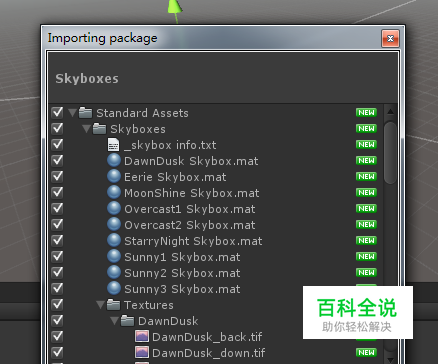Image resolution: width=438 pixels, height=364 pixels.
Task: Click the Sunny2 Skybox material sphere icon
Action: (114, 272)
